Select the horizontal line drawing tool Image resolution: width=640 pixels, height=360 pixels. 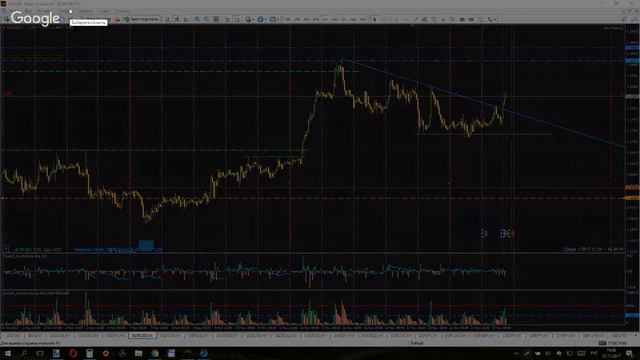point(406,19)
